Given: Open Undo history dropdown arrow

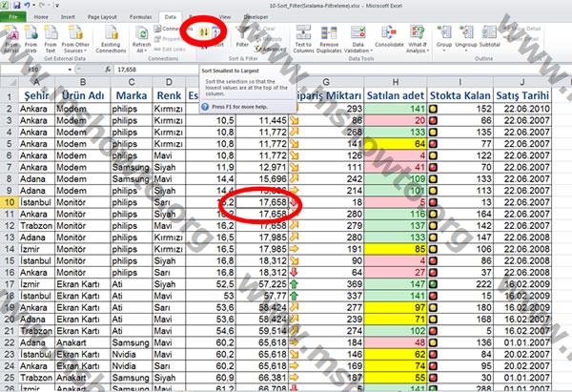Looking at the screenshot, I should [x=33, y=5].
